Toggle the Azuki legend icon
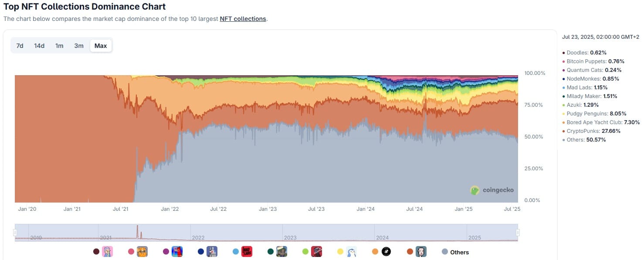This screenshot has width=644, height=260. pos(317,252)
